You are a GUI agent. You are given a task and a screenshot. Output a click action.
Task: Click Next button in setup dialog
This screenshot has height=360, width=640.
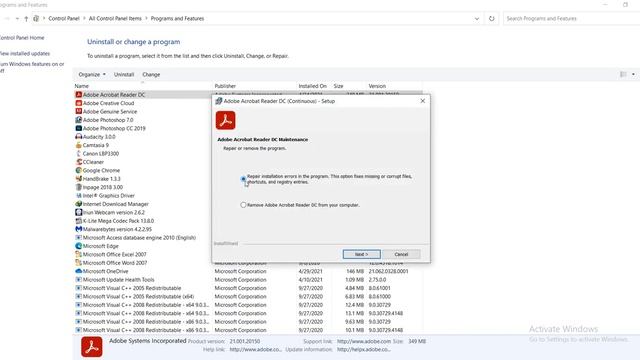[362, 254]
